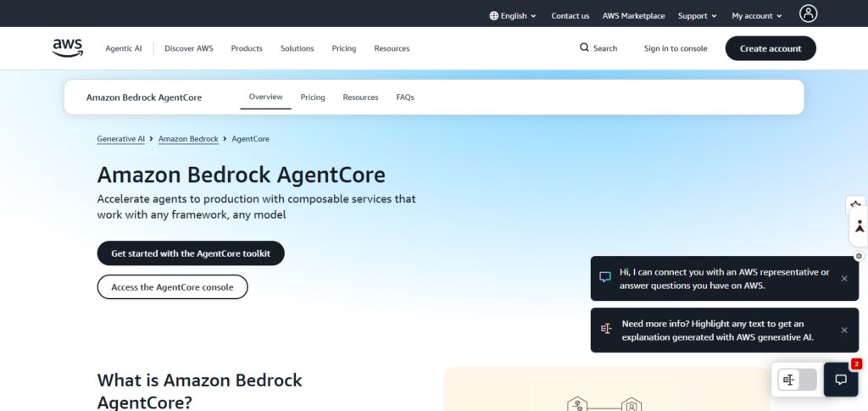Expand the Support dropdown
Viewport: 868px width, 411px height.
click(698, 16)
